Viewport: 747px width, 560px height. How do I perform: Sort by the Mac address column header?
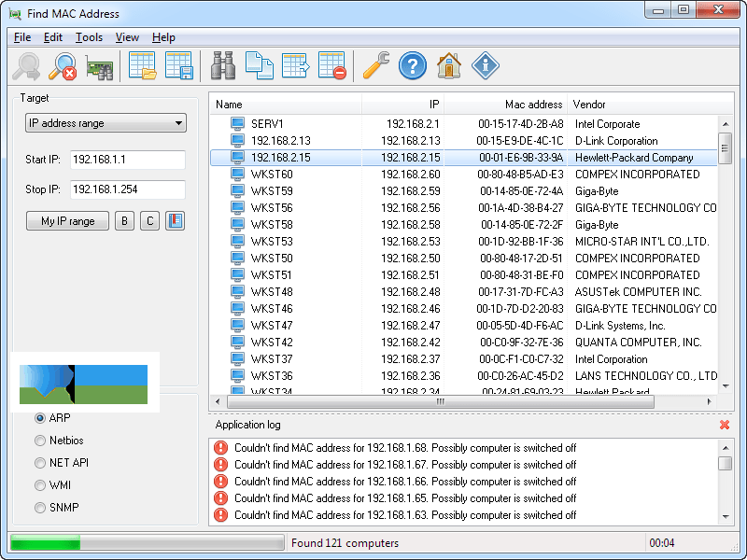[x=506, y=105]
